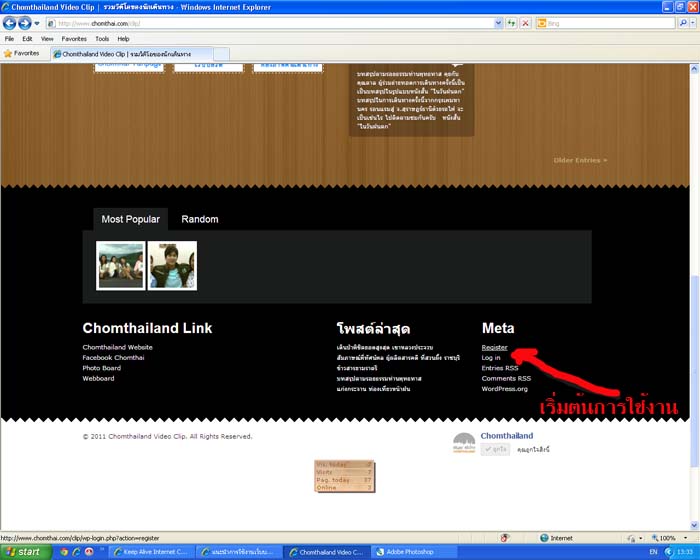Open search provider options dropdown arrow
Image resolution: width=700 pixels, height=560 pixels.
(693, 23)
